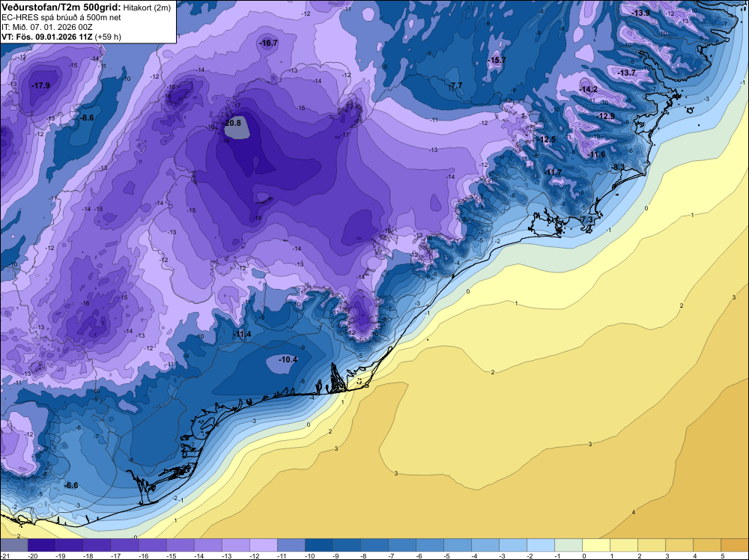Image resolution: width=749 pixels, height=560 pixels.
Task: Click the -12.5 temperature label
Action: (547, 139)
